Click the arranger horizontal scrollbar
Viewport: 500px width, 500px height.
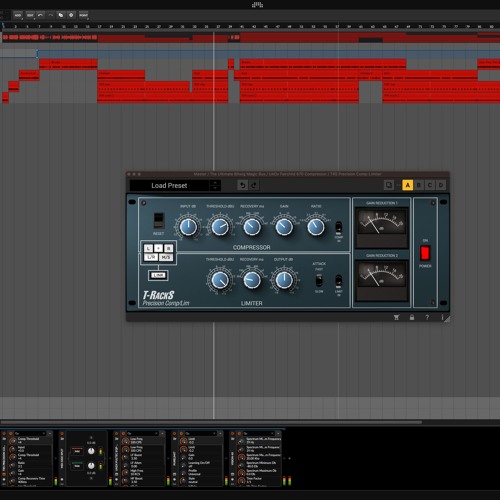211,422
